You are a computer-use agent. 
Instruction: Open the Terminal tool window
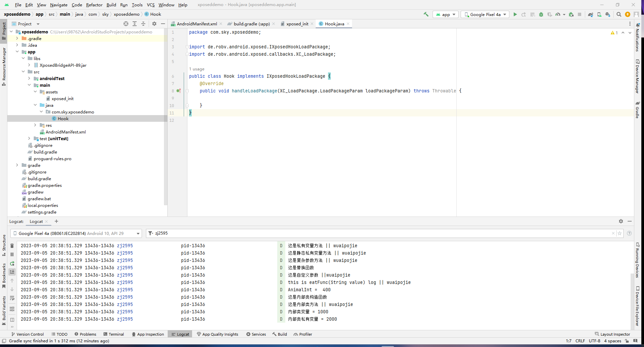click(x=114, y=334)
